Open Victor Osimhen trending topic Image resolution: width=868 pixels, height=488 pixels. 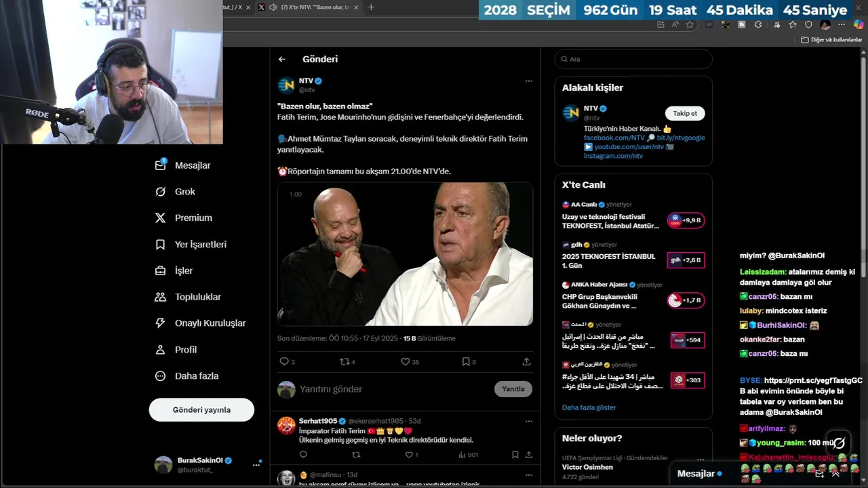[x=587, y=467]
